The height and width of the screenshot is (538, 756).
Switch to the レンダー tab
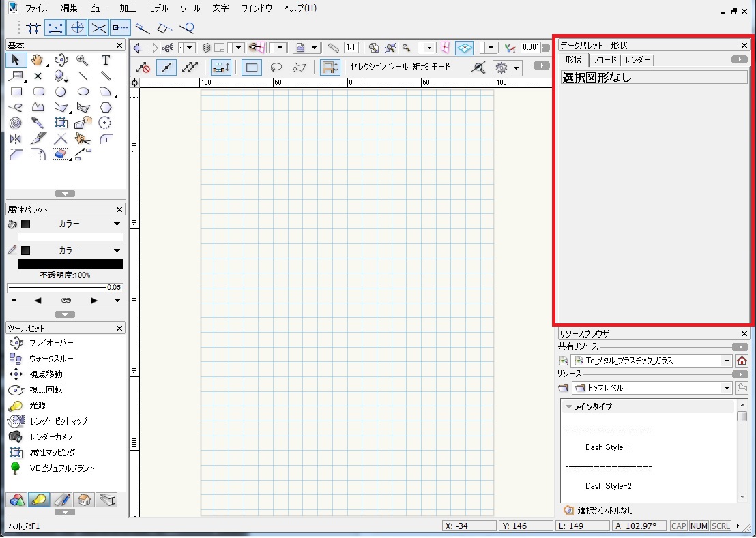point(637,60)
